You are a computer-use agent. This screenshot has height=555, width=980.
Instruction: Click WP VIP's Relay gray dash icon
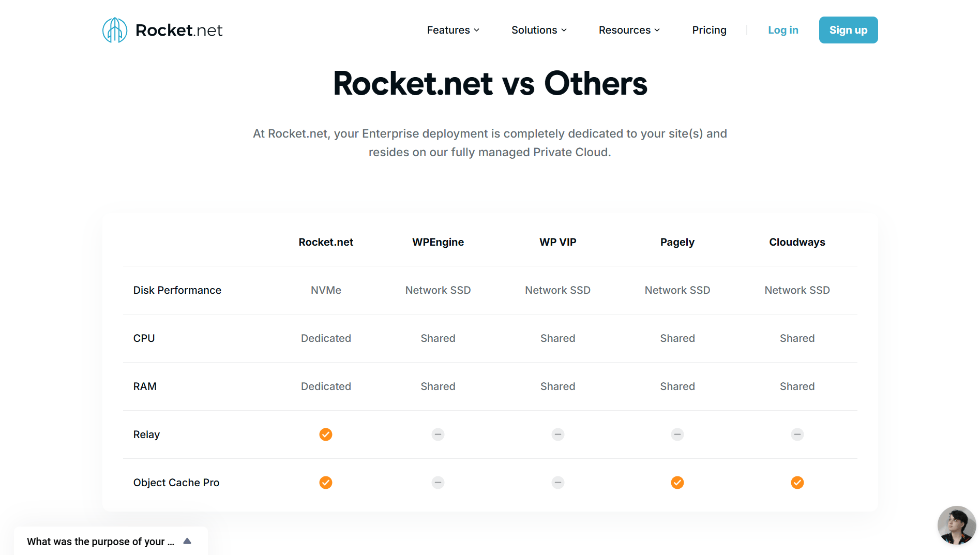tap(558, 434)
